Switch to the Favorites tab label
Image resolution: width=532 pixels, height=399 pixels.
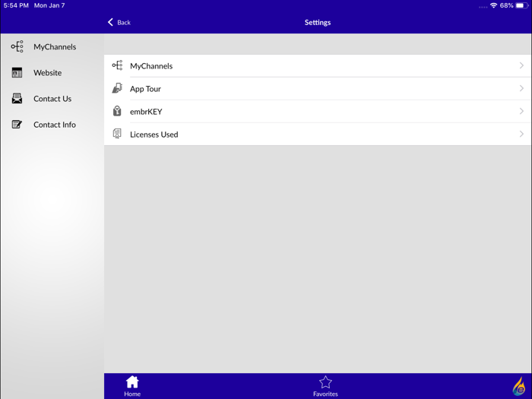[325, 394]
